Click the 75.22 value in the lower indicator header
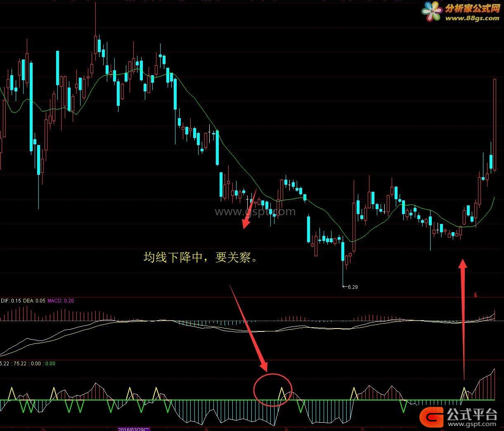504x431 pixels. [20, 364]
